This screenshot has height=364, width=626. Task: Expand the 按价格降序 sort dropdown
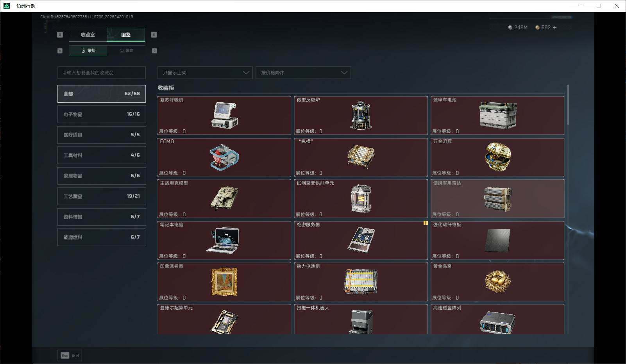(303, 73)
